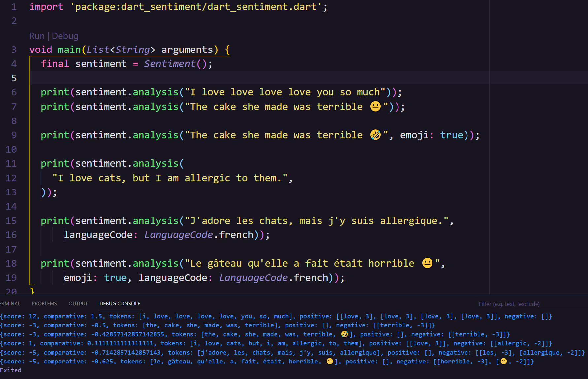Viewport: 588px width, 379px height.
Task: Open the TERMINAL panel tab
Action: [10, 303]
